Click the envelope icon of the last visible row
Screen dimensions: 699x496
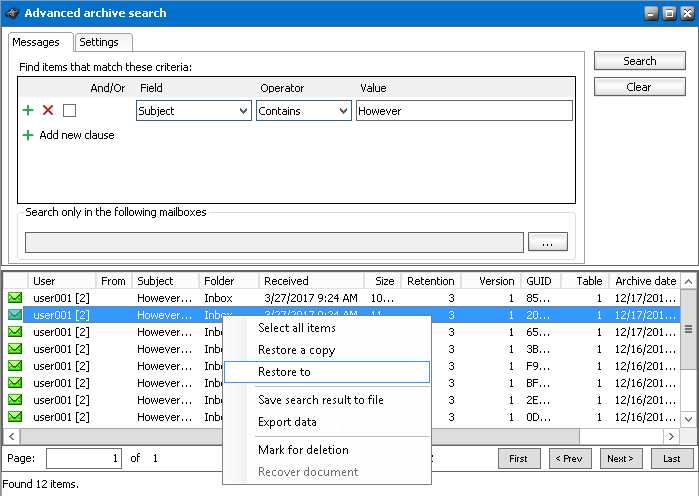(x=15, y=417)
